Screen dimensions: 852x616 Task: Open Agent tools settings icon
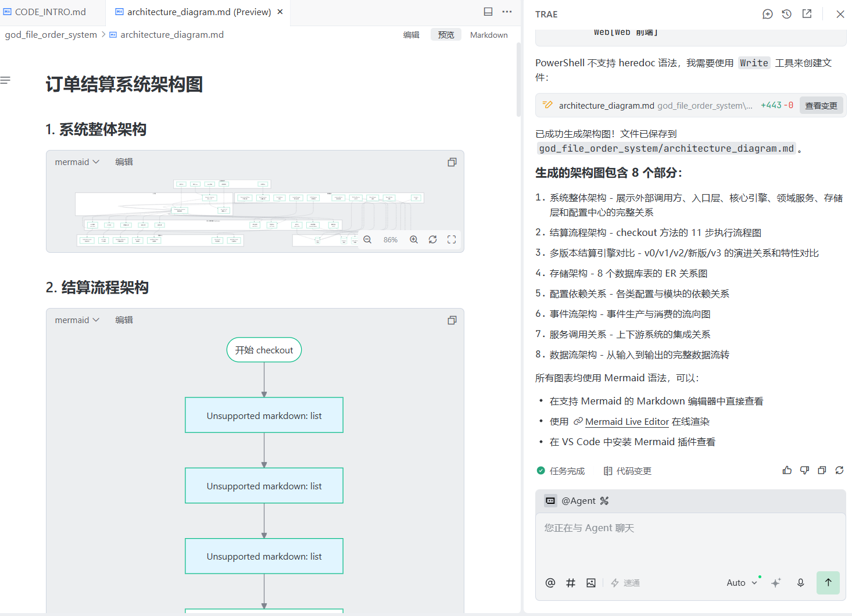click(x=604, y=500)
